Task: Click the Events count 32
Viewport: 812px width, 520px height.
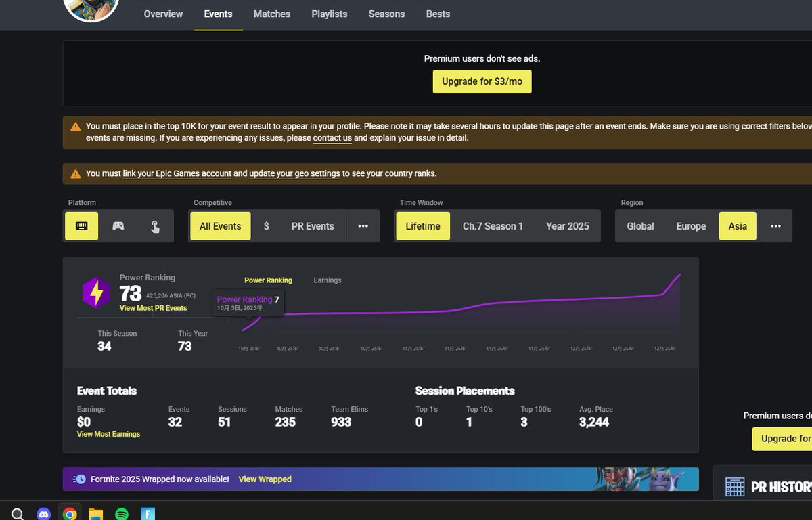Action: pyautogui.click(x=175, y=422)
